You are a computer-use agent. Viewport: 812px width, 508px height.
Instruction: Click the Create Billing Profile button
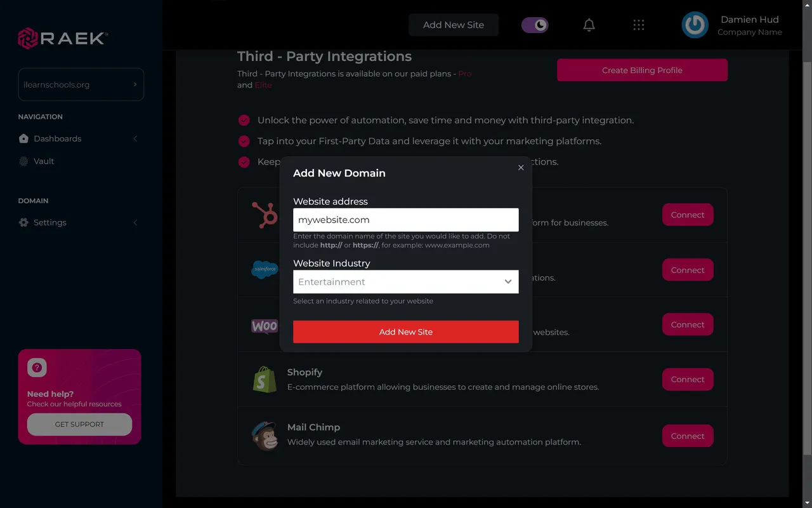coord(641,70)
